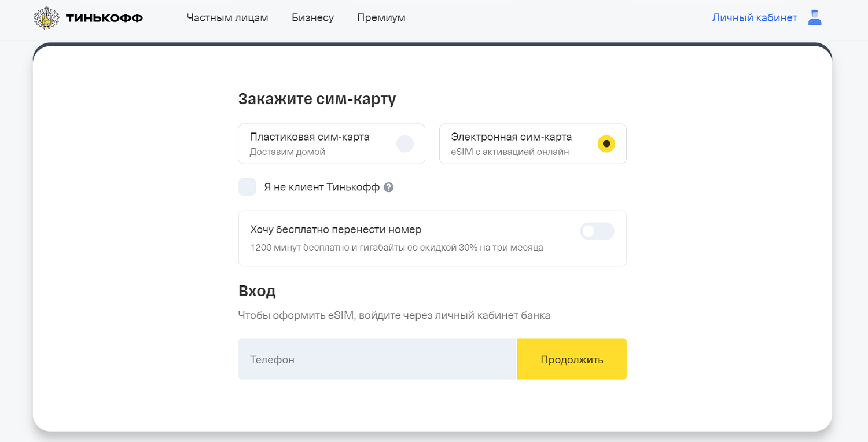Open the 'Бизнесу' menu item

[312, 18]
